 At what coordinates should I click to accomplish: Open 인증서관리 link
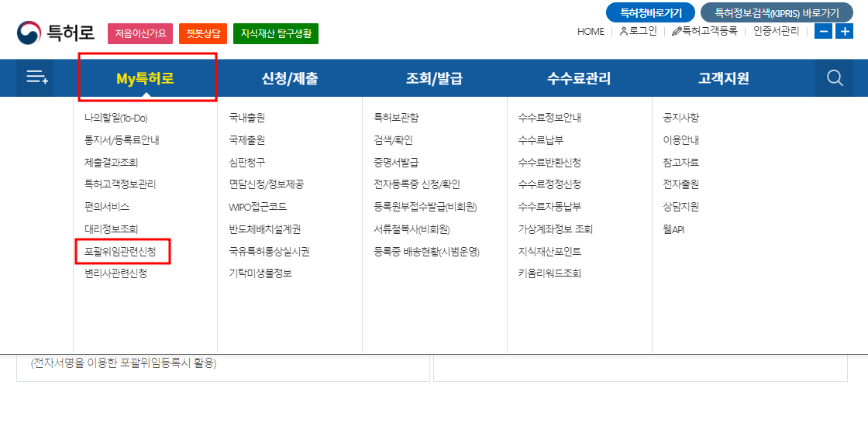point(776,32)
